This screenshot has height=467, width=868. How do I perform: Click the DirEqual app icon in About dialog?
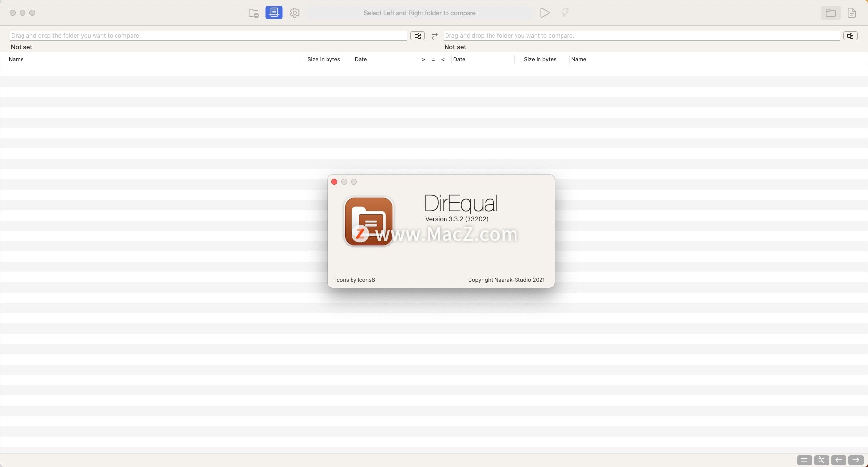(369, 221)
